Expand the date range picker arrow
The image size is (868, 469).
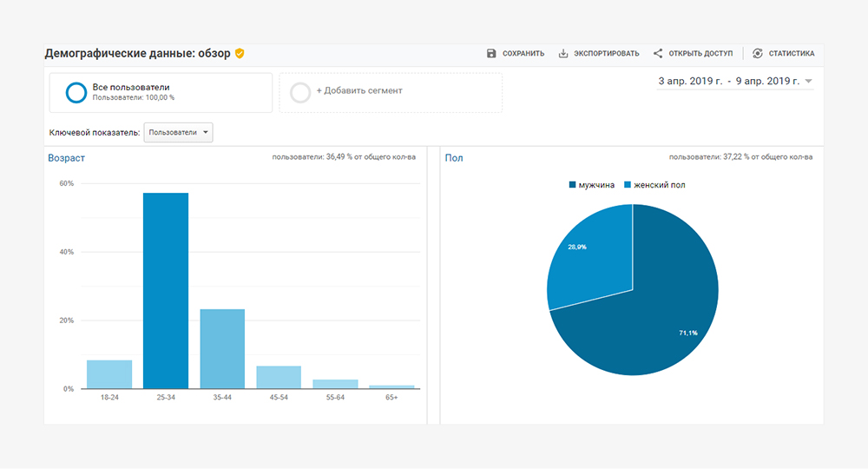coord(809,82)
